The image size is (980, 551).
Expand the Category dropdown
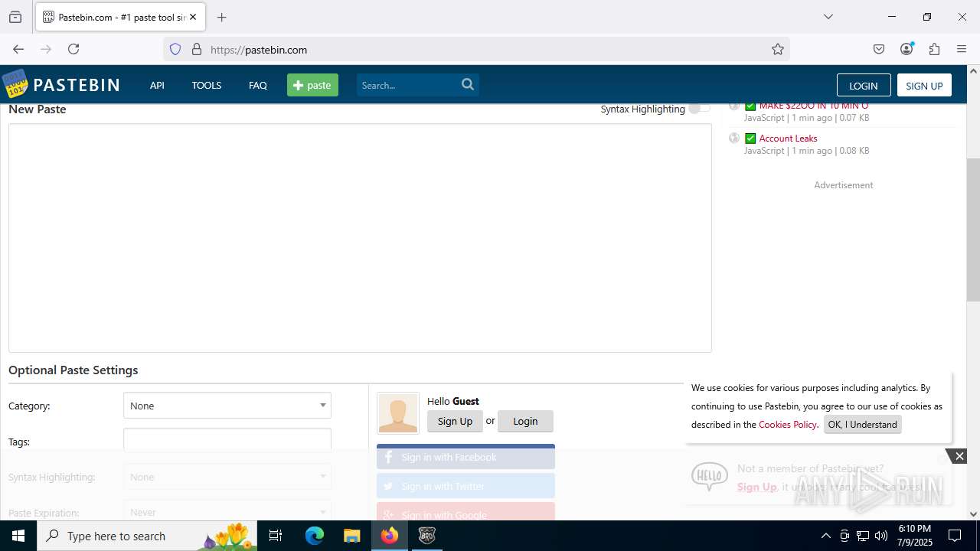pyautogui.click(x=227, y=406)
